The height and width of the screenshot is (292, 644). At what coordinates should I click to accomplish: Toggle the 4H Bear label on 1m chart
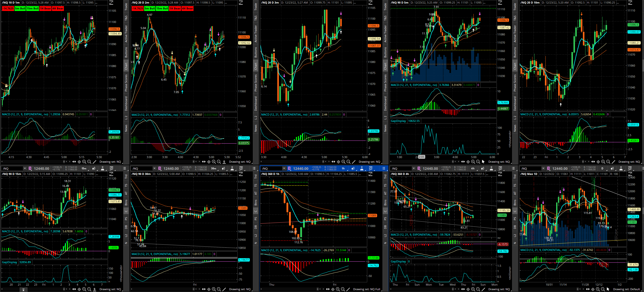click(x=58, y=8)
